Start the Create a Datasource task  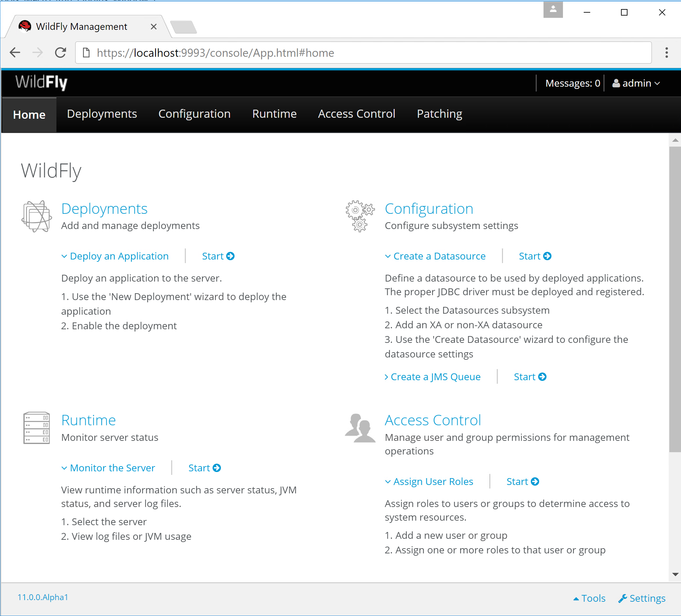[535, 256]
